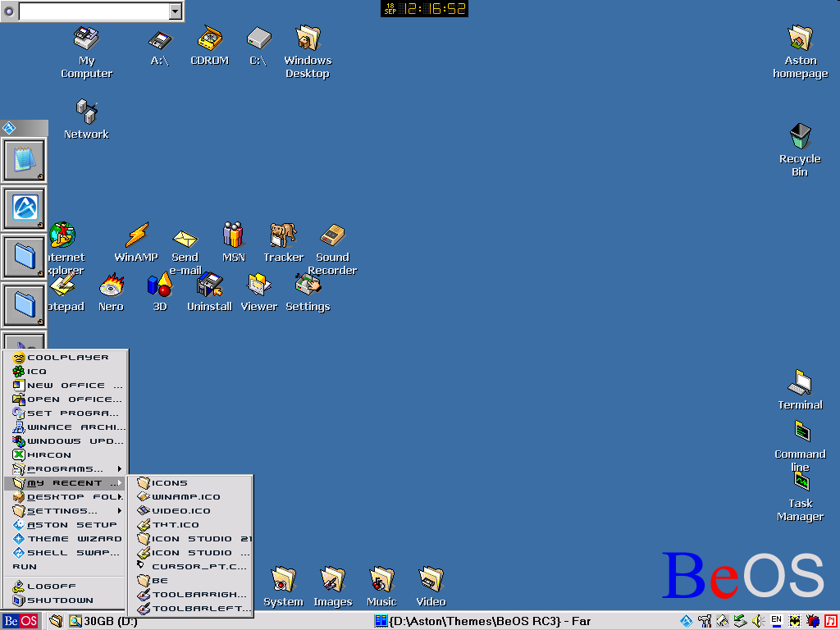
Task: Click the BeOS start button
Action: [x=20, y=622]
